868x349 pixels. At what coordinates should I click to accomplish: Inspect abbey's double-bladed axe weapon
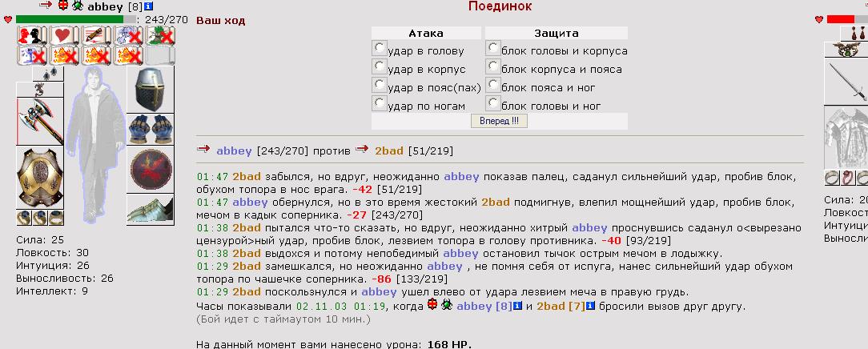[x=40, y=122]
